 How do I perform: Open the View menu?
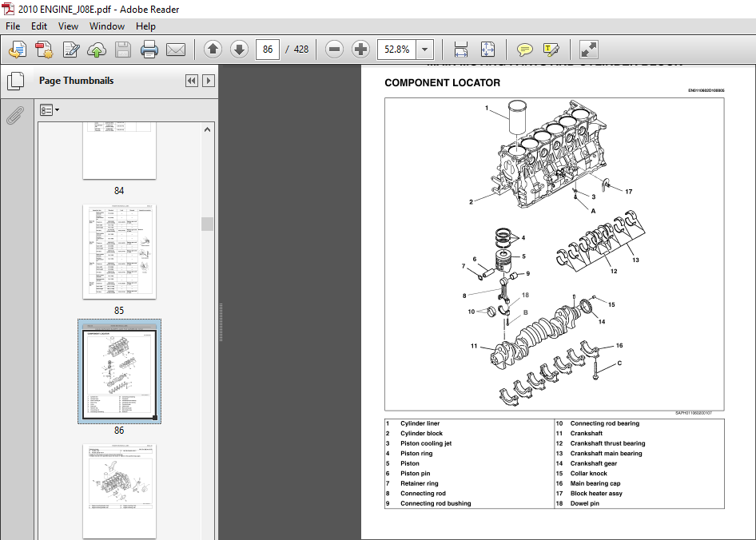click(68, 26)
